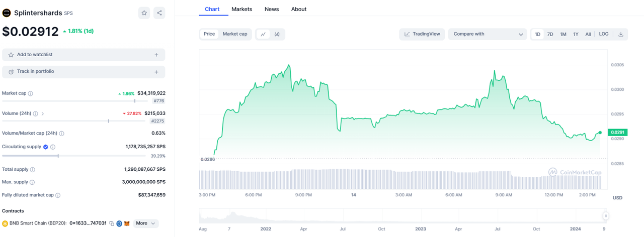Switch to candlestick chart view icon

pyautogui.click(x=277, y=34)
